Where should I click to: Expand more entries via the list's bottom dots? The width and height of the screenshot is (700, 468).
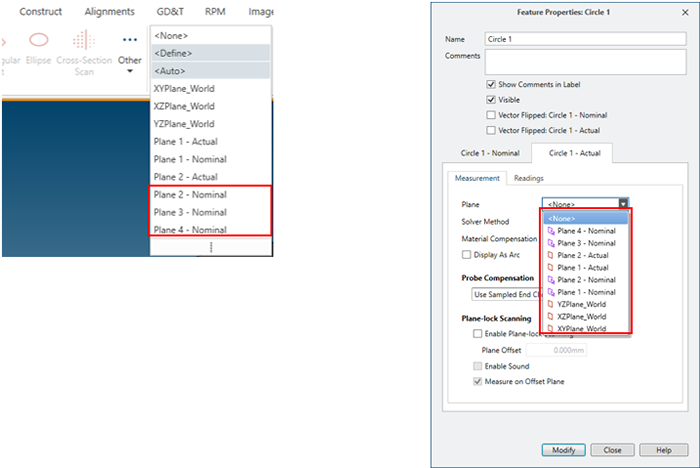point(210,246)
